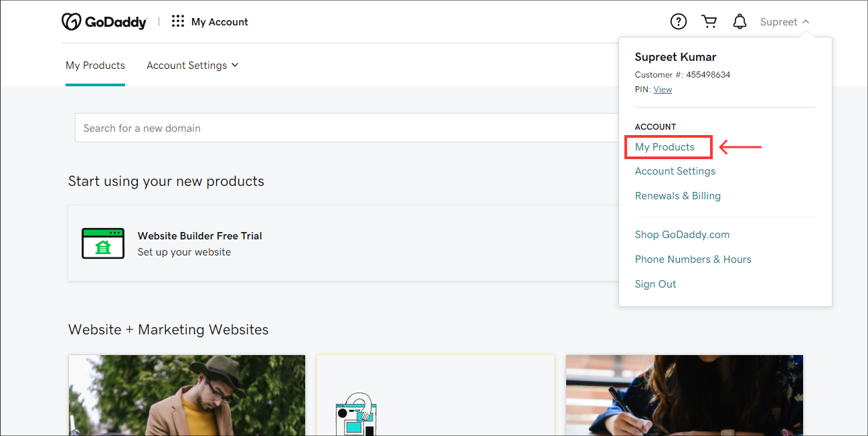Open the woman writing website thumbnail
The width and height of the screenshot is (868, 436).
point(684,395)
